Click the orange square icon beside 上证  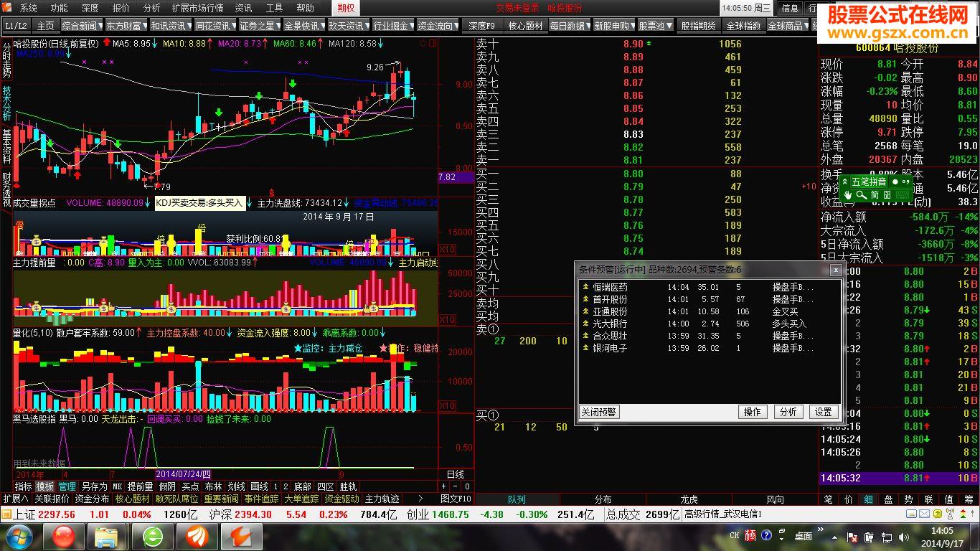[6, 514]
